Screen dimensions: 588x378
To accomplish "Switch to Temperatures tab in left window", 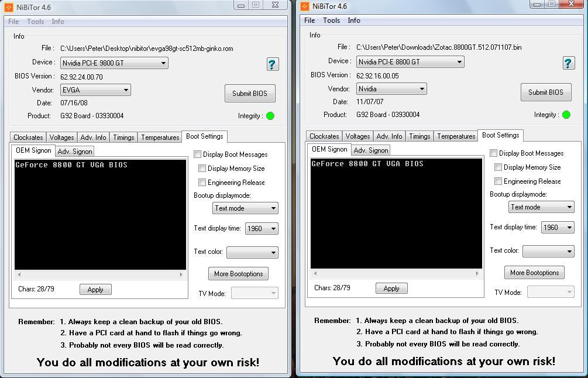I will click(160, 138).
